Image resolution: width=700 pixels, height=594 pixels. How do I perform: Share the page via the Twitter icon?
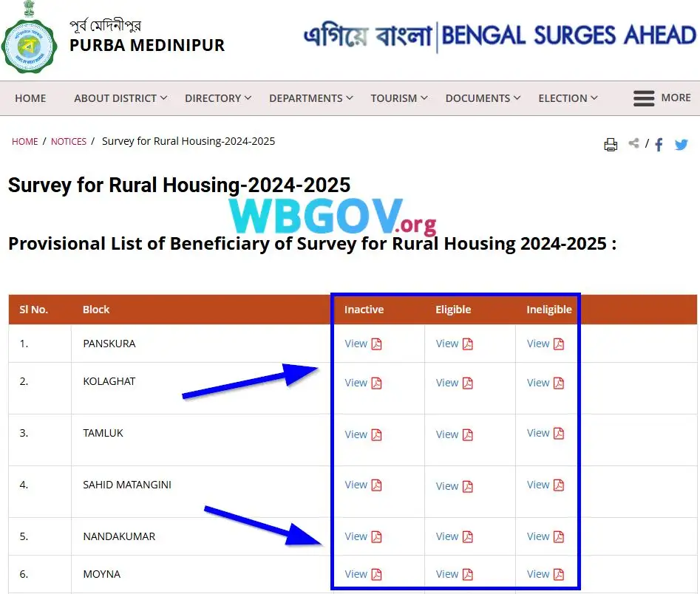(681, 145)
